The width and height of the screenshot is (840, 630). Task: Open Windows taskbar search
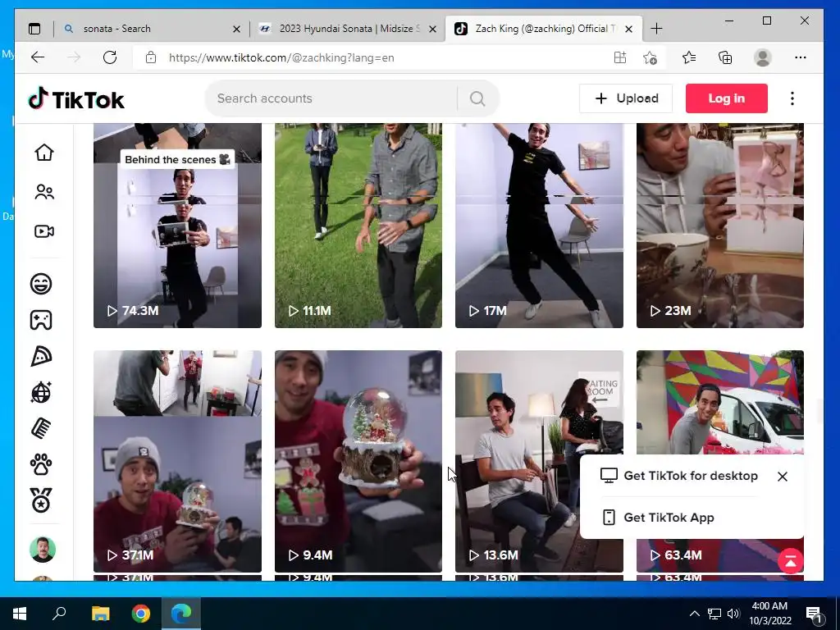[x=59, y=614]
